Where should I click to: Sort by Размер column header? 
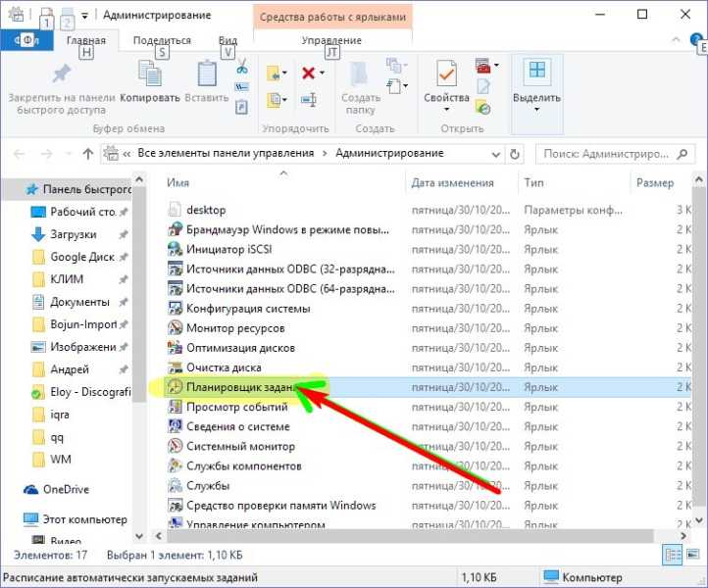coord(655,182)
